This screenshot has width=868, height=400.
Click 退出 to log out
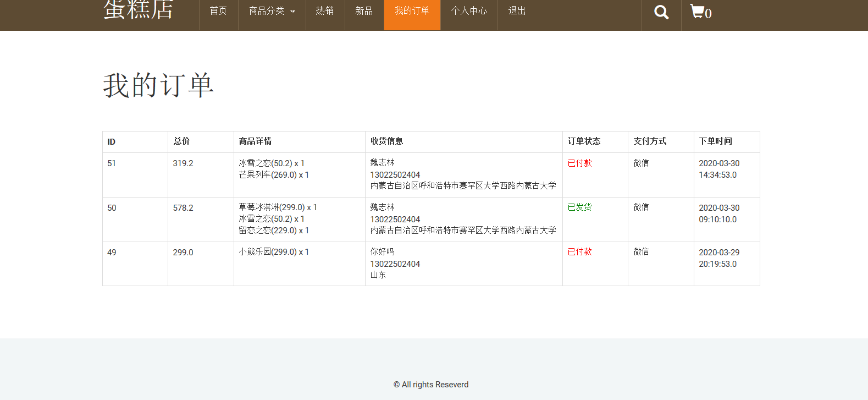point(517,11)
